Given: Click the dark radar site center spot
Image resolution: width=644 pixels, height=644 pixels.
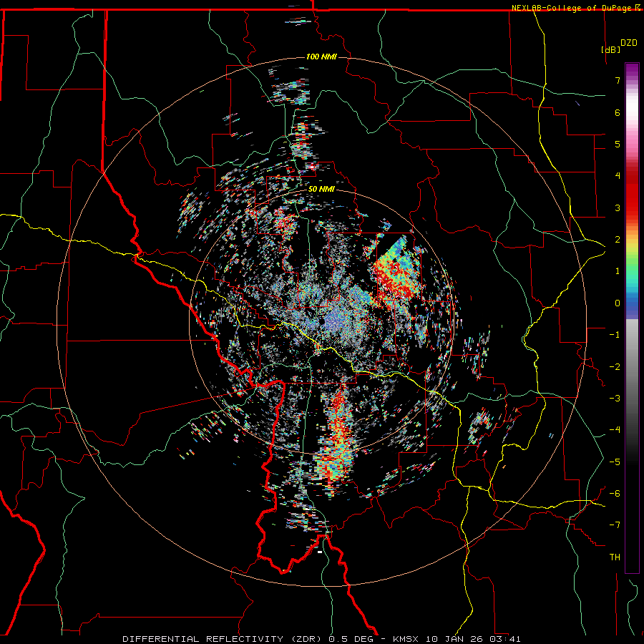Looking at the screenshot, I should [321, 321].
